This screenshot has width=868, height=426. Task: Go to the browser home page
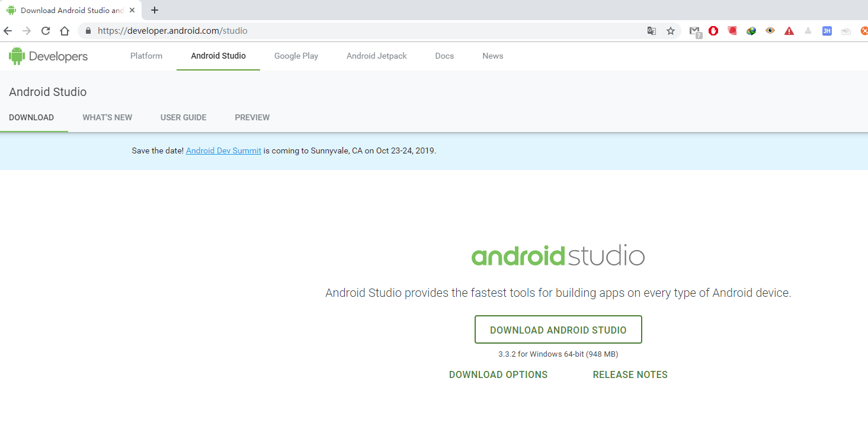point(65,31)
